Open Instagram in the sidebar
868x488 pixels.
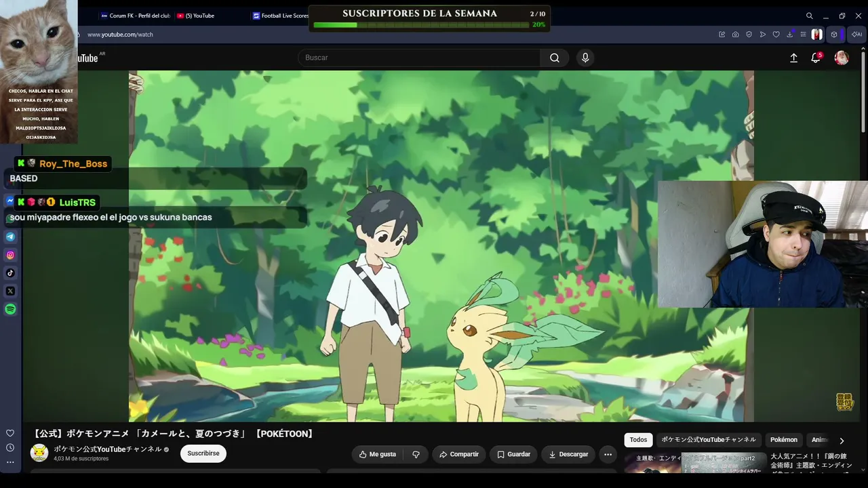coord(10,256)
